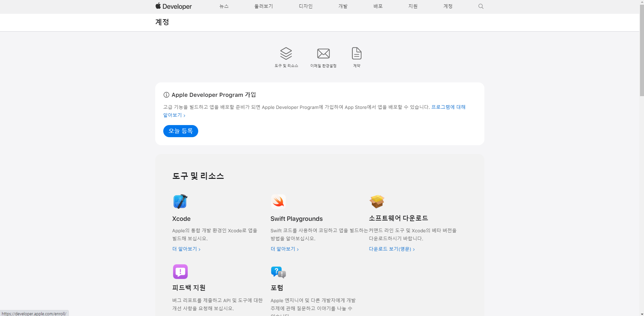This screenshot has height=316, width=644.
Task: Open the 계정 menu in top navigation
Action: (x=448, y=6)
